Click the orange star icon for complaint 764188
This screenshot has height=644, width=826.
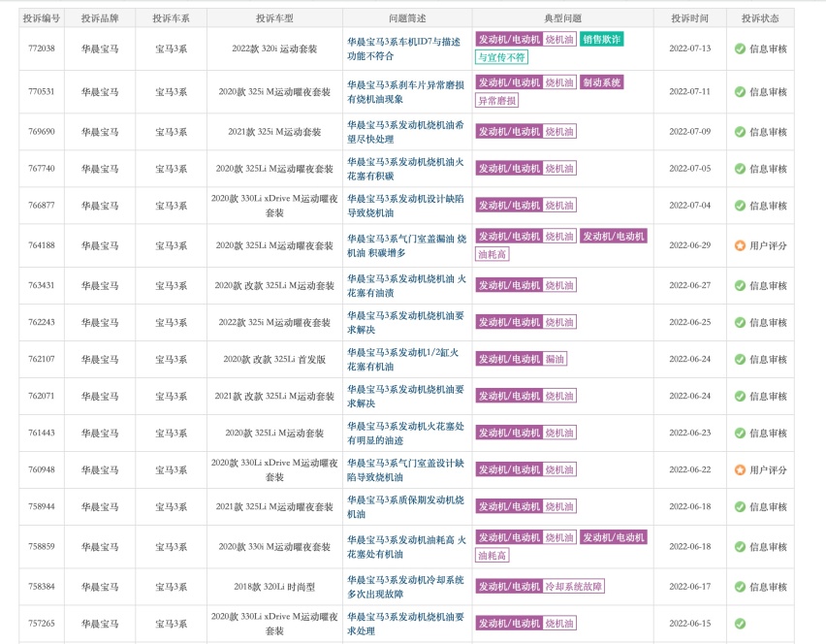click(x=740, y=245)
